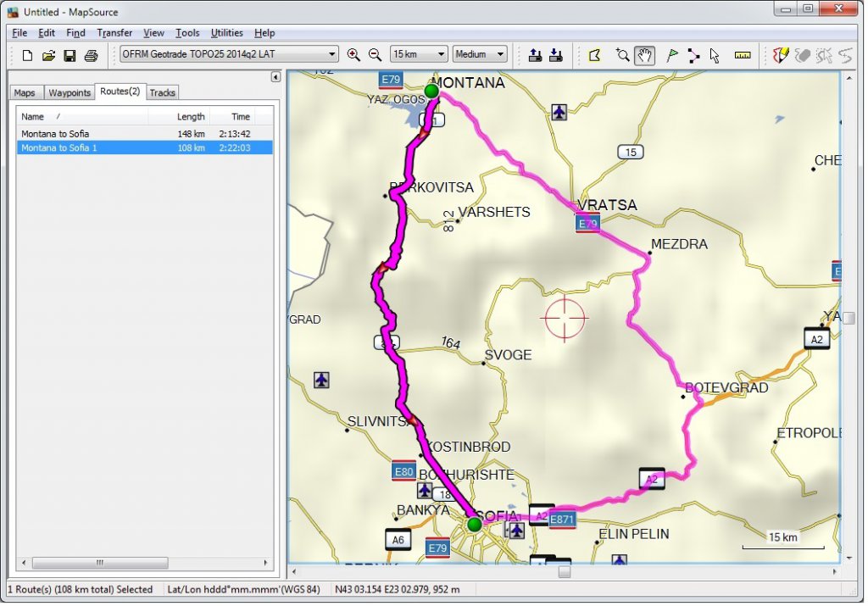Image resolution: width=868 pixels, height=606 pixels.
Task: Switch to the Maps tab
Action: [x=25, y=92]
